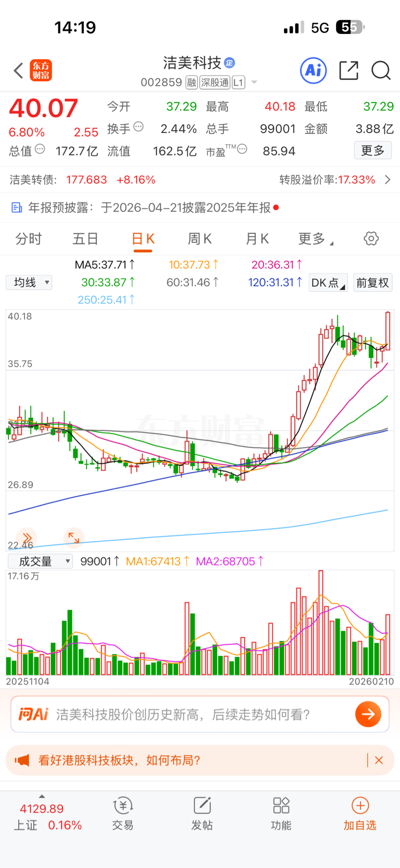
Task: Tap the end date 20260210 label
Action: (x=371, y=681)
